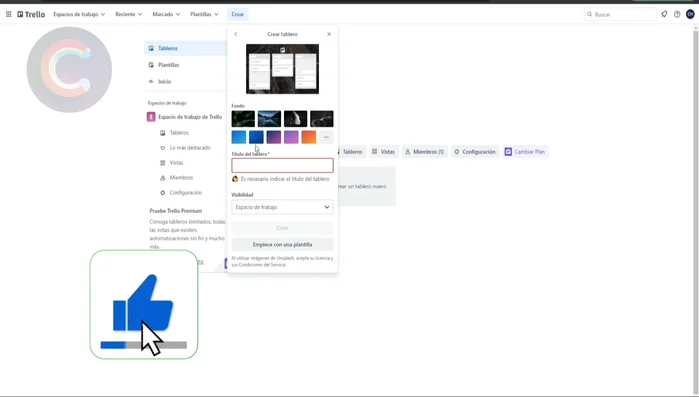Choose the orange background swatch
The width and height of the screenshot is (699, 397).
pos(308,137)
